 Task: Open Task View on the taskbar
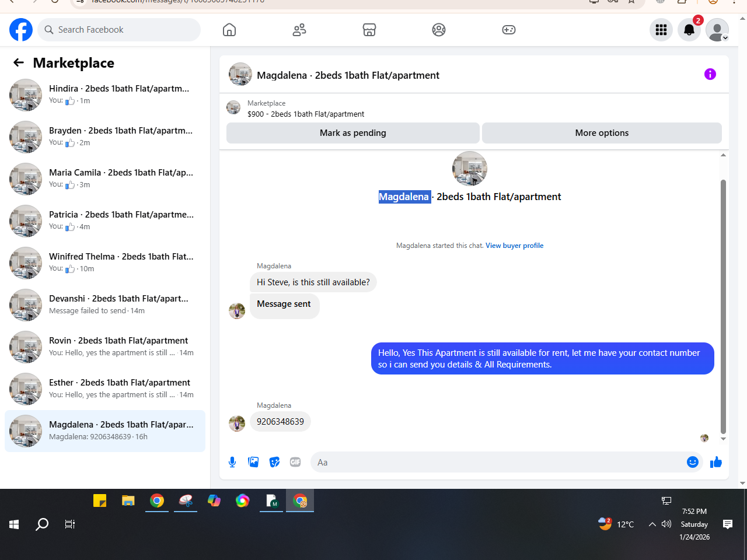point(70,524)
